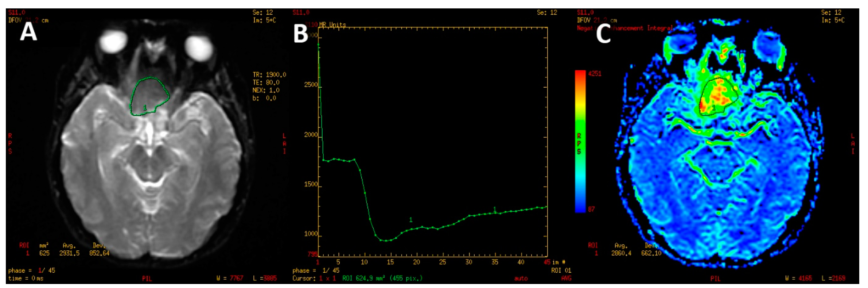Click the MR Units axis label
This screenshot has width=868, height=288.
[332, 25]
